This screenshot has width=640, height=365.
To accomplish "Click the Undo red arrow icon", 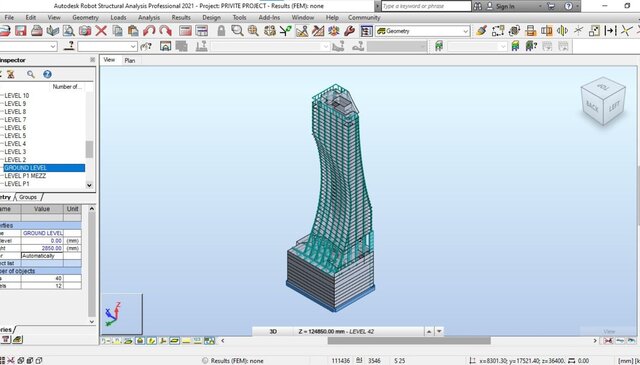I will 149,31.
